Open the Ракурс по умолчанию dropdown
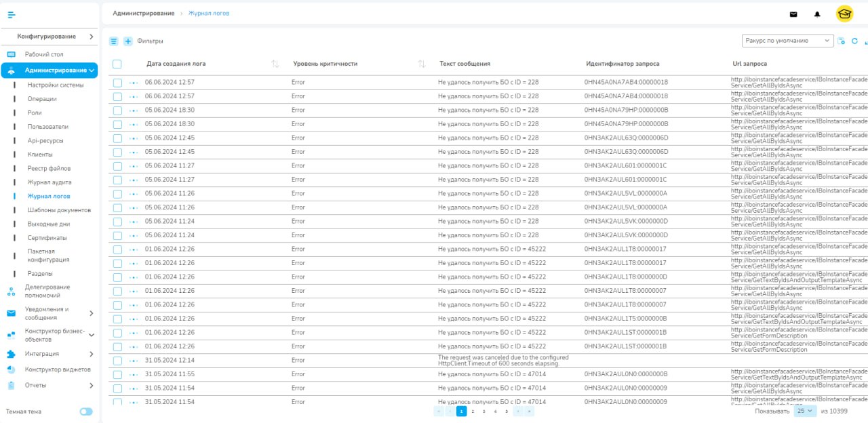 [787, 41]
